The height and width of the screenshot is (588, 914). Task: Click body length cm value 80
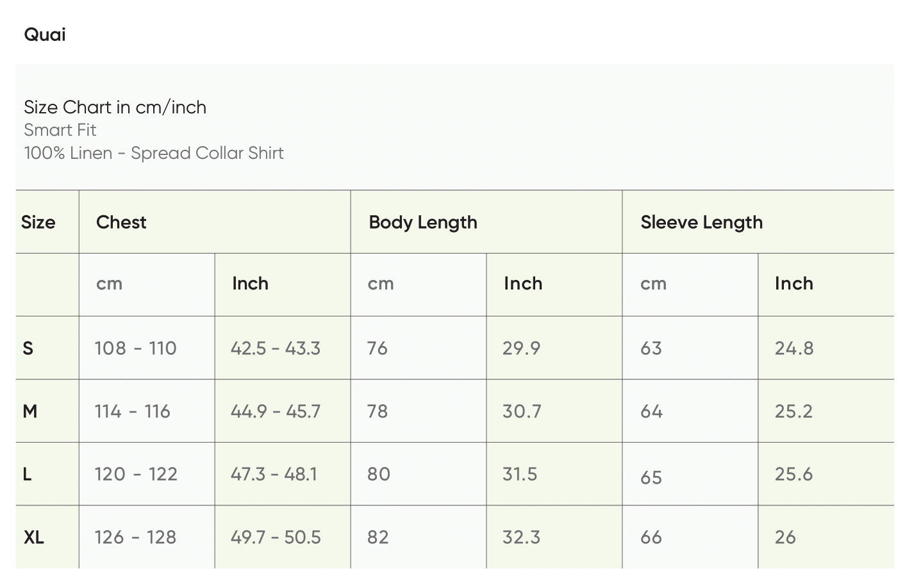378,475
